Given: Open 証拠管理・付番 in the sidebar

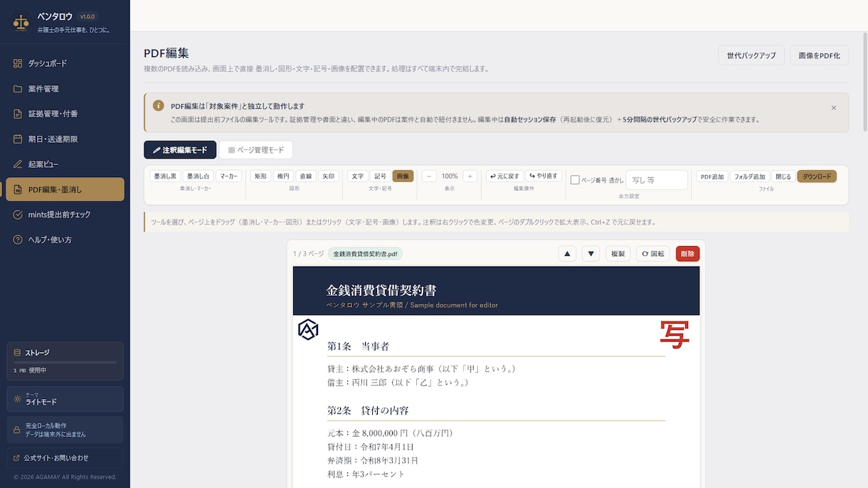Looking at the screenshot, I should (x=65, y=114).
